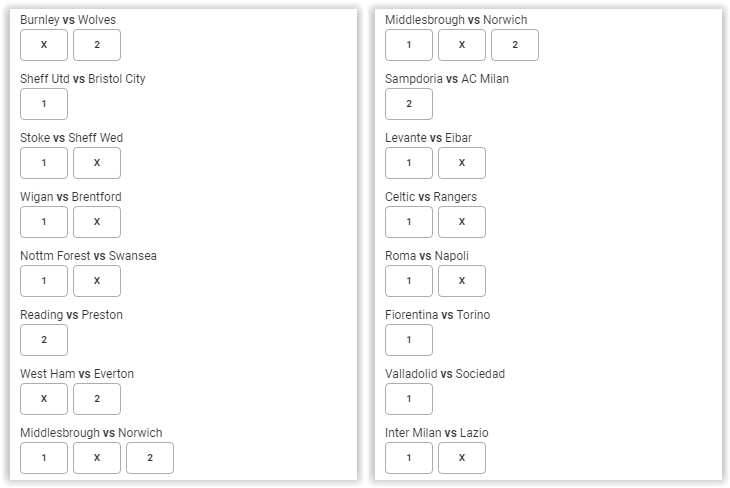The width and height of the screenshot is (730, 488).
Task: Pick 2 for Burnley vs Wolves
Action: [97, 45]
